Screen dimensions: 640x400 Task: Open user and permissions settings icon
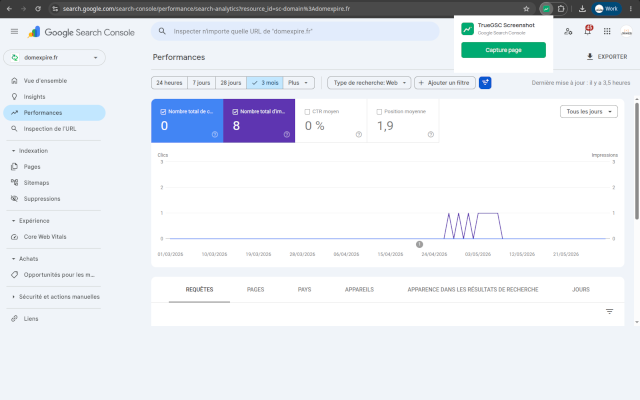[568, 31]
